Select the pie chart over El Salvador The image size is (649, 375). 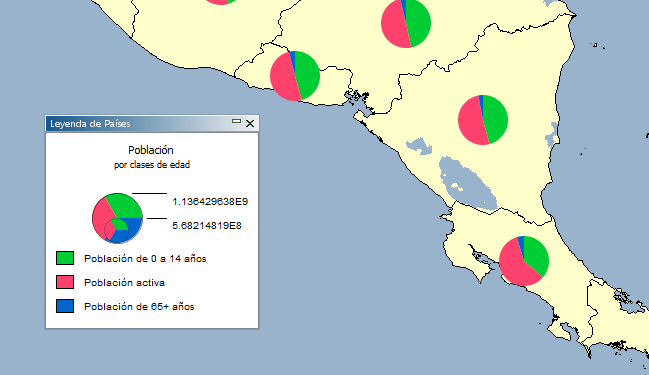[295, 76]
